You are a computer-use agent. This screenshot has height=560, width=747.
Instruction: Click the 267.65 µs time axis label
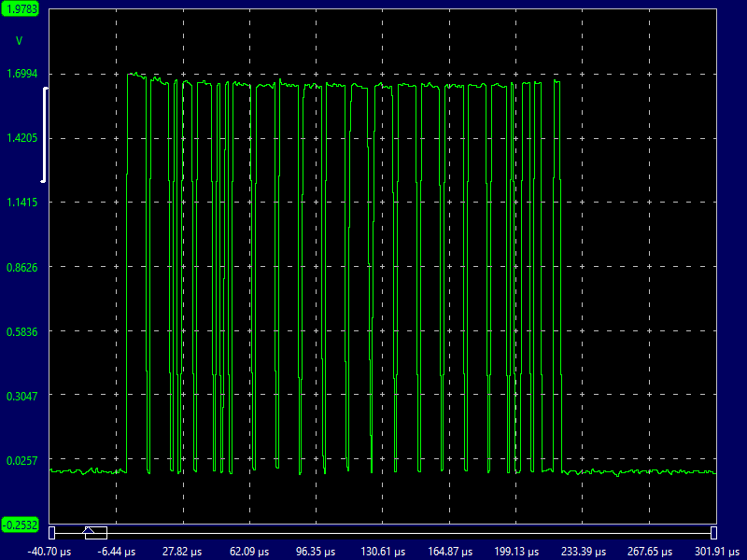tap(650, 552)
